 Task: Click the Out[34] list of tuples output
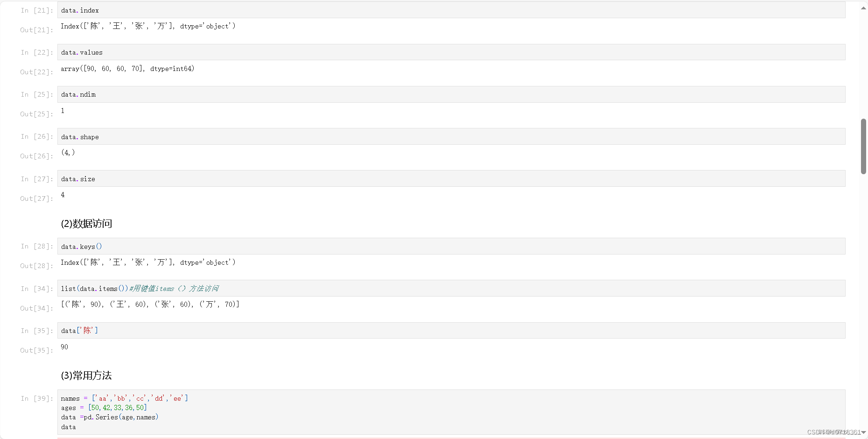150,304
